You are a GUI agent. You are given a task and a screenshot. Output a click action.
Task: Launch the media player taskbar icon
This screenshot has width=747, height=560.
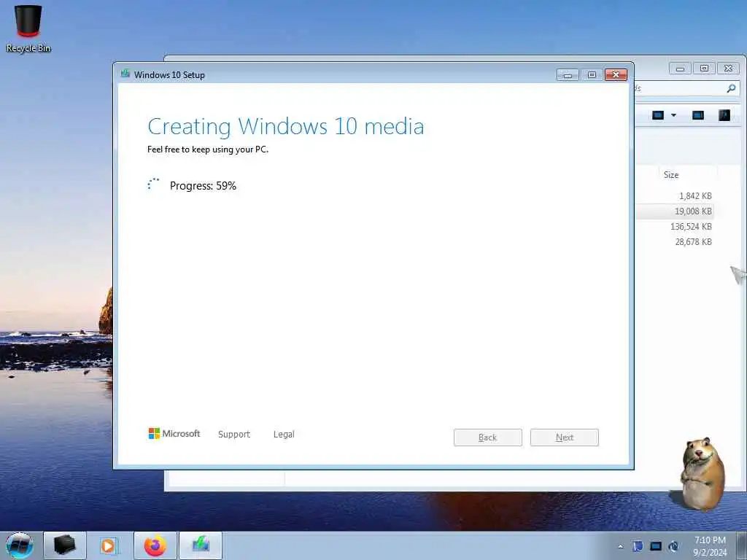109,545
